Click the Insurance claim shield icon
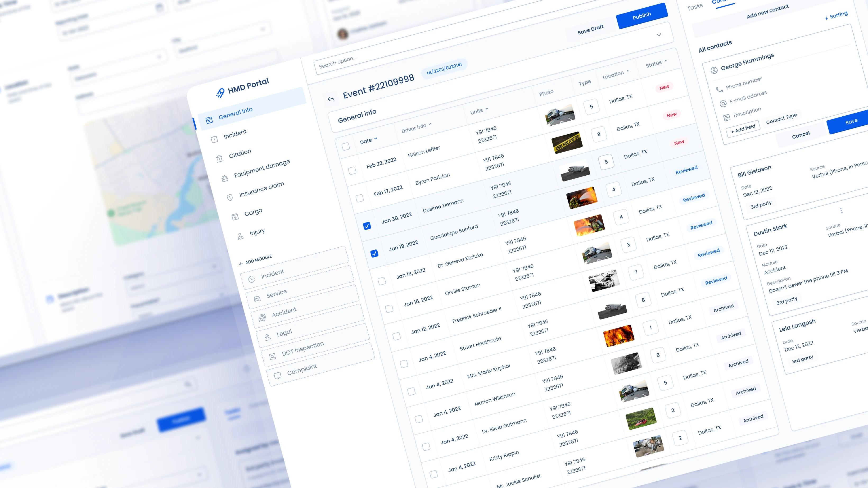This screenshot has width=868, height=488. pos(230,198)
